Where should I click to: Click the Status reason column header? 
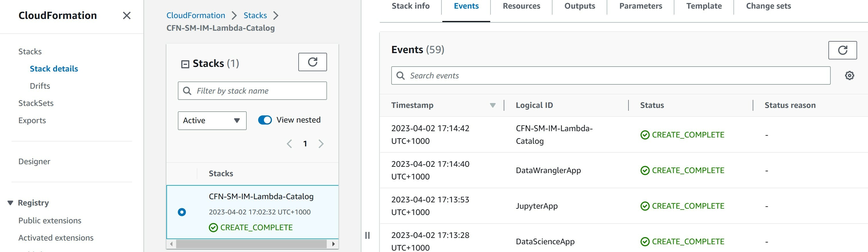coord(790,105)
